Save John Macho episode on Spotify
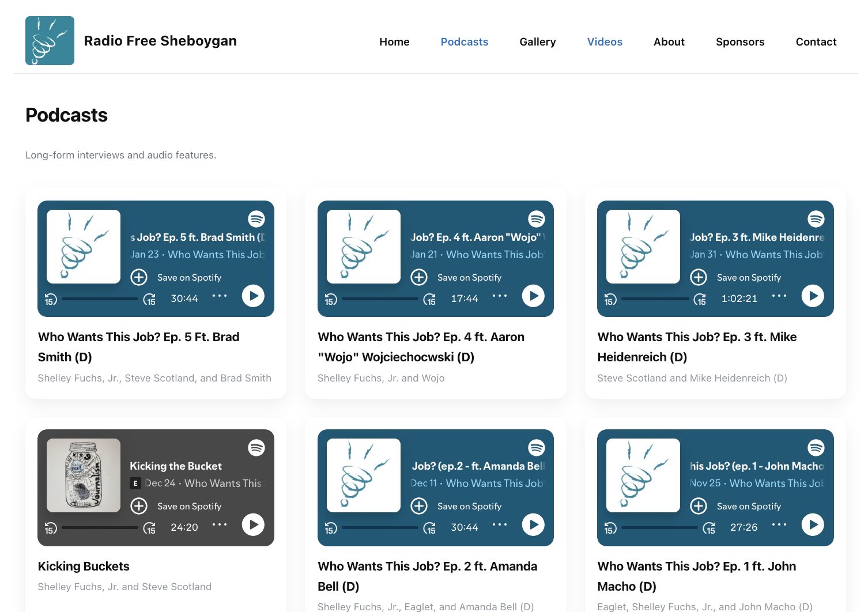The image size is (868, 612). point(748,507)
